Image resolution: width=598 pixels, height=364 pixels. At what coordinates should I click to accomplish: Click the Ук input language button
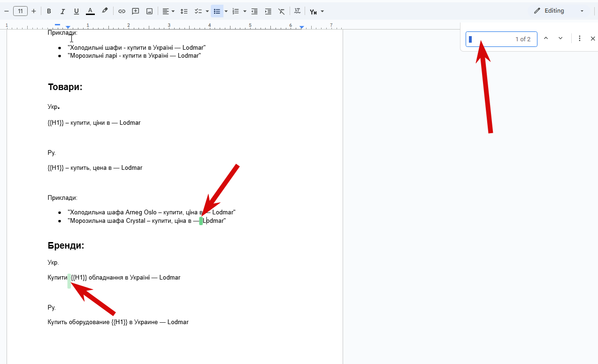click(313, 11)
